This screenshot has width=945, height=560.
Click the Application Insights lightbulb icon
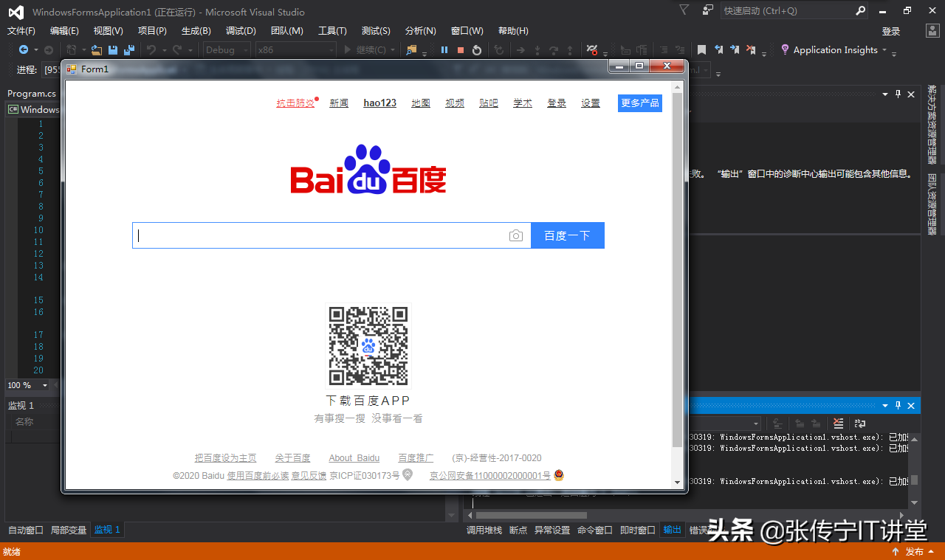785,49
